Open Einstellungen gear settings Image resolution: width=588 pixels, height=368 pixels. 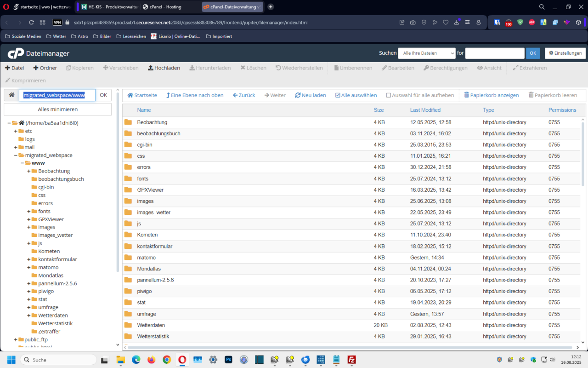(565, 53)
